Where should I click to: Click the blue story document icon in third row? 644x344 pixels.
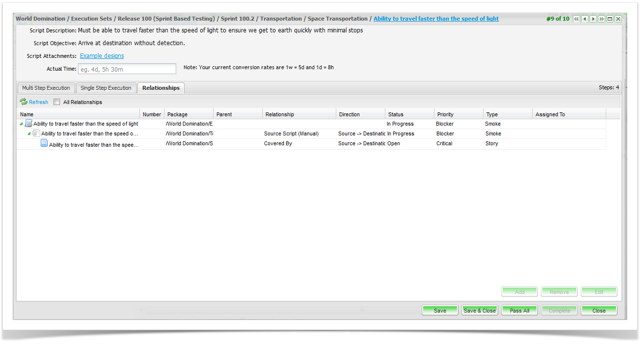point(44,144)
